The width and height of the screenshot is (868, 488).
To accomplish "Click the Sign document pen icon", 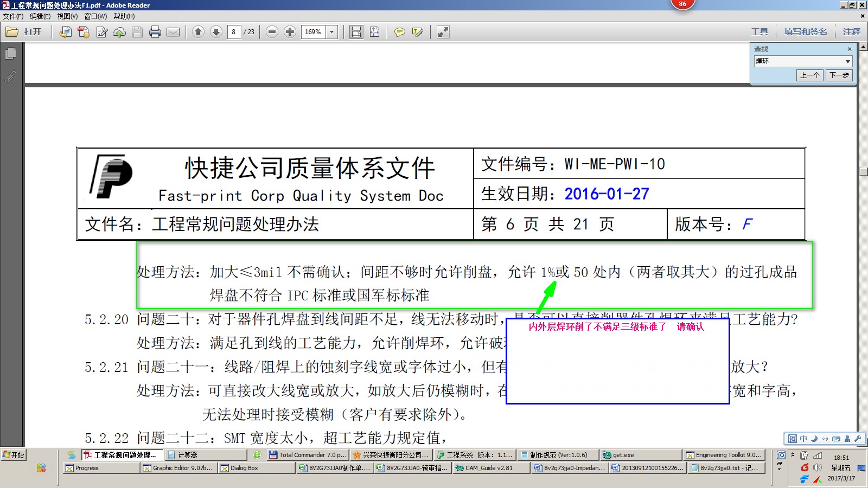I will [101, 32].
